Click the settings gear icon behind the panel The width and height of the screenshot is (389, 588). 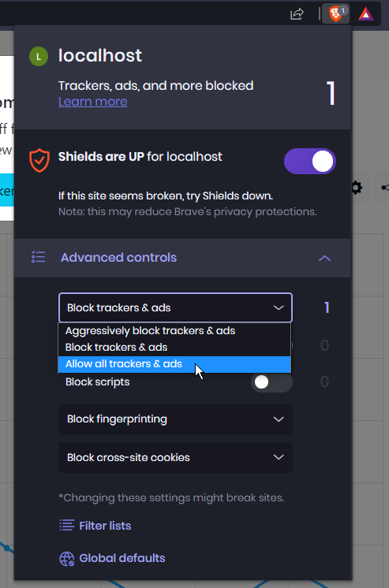[357, 188]
